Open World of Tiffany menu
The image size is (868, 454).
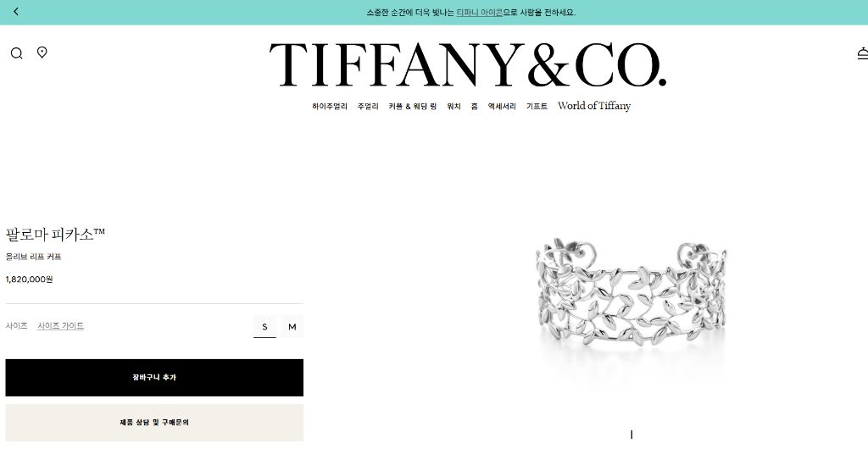click(x=594, y=106)
